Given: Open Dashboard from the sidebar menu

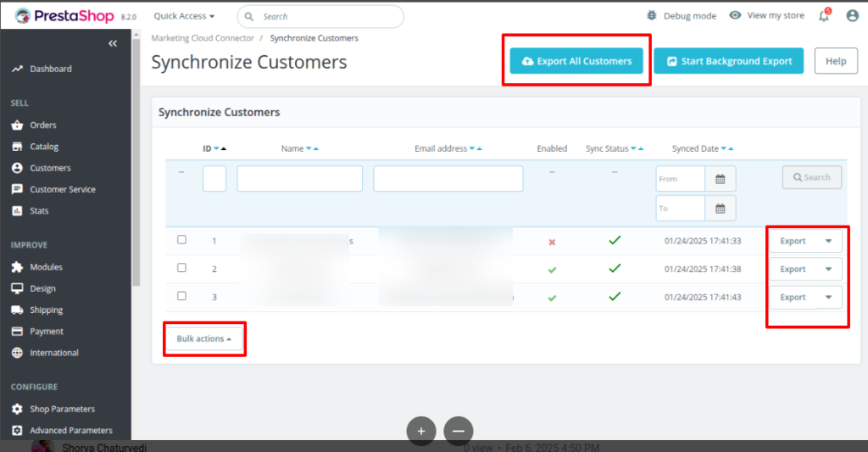Looking at the screenshot, I should 50,69.
